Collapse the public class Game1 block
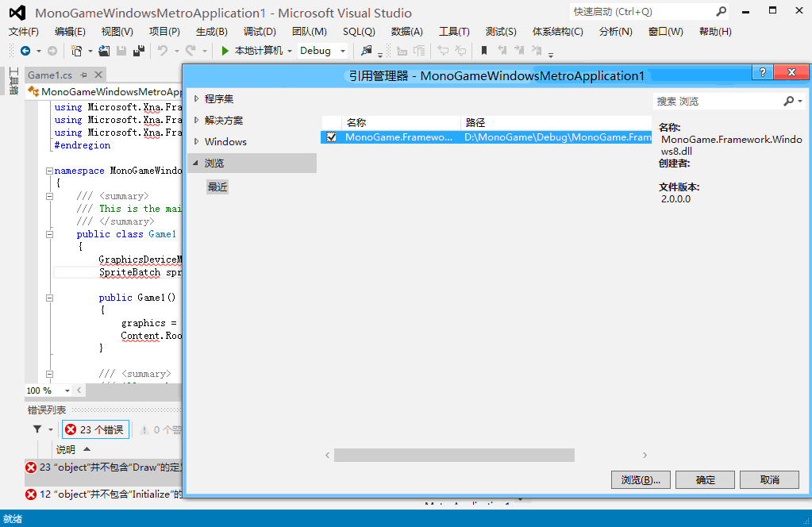Screen dimensions: 812x527 [49, 234]
